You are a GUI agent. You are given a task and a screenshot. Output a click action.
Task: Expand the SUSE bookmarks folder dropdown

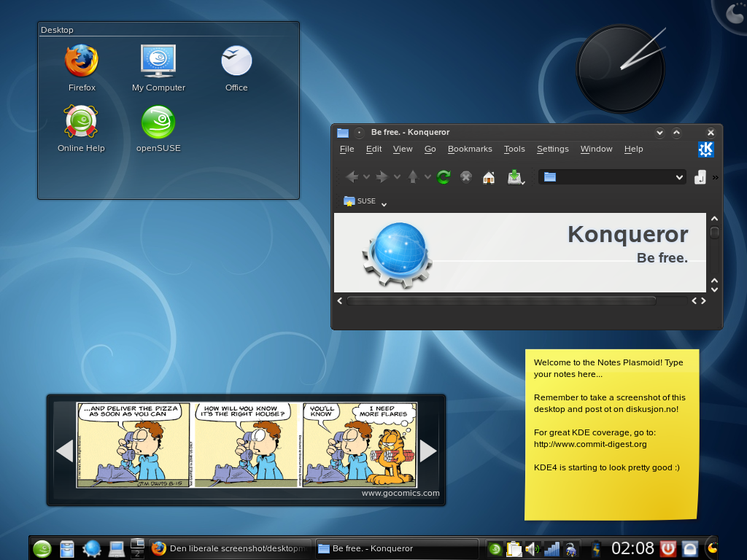coord(384,204)
